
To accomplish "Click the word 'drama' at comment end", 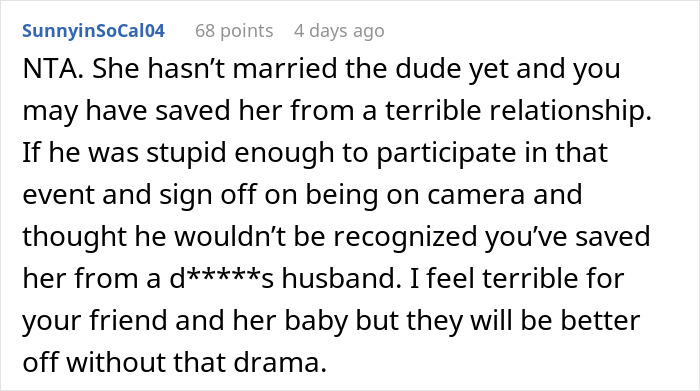I will pyautogui.click(x=280, y=363).
